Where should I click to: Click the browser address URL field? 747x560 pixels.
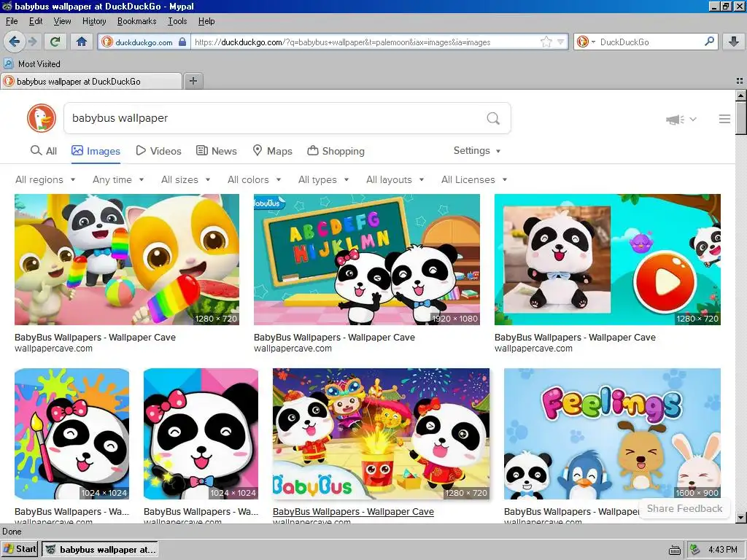click(365, 42)
